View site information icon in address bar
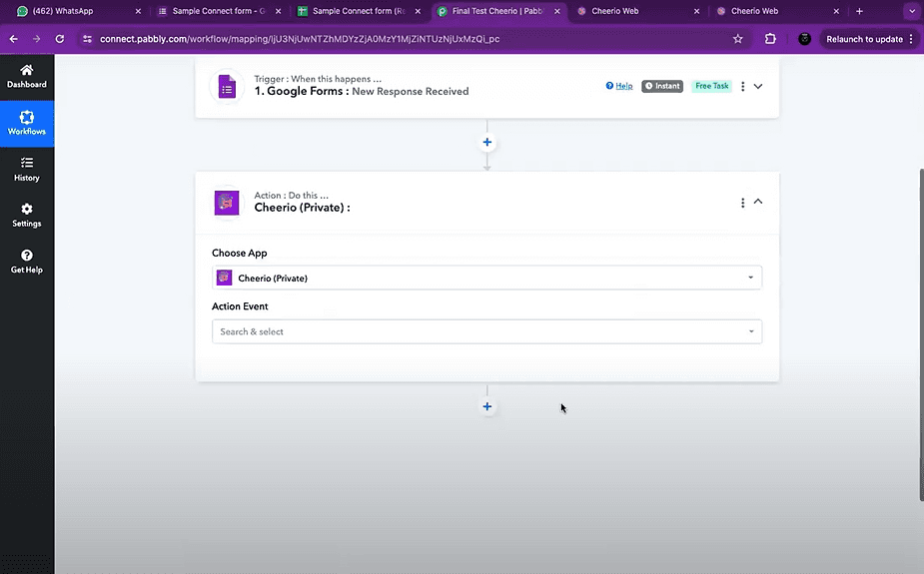 click(87, 39)
